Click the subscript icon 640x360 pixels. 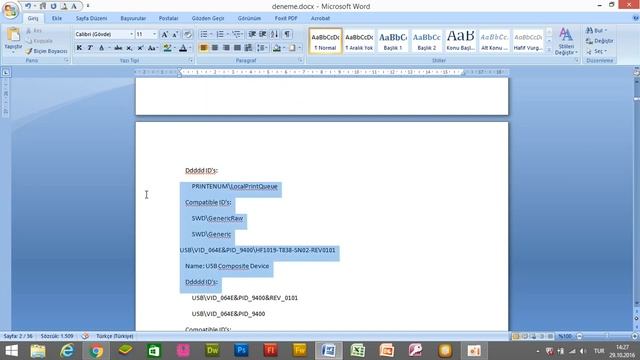pyautogui.click(x=129, y=48)
